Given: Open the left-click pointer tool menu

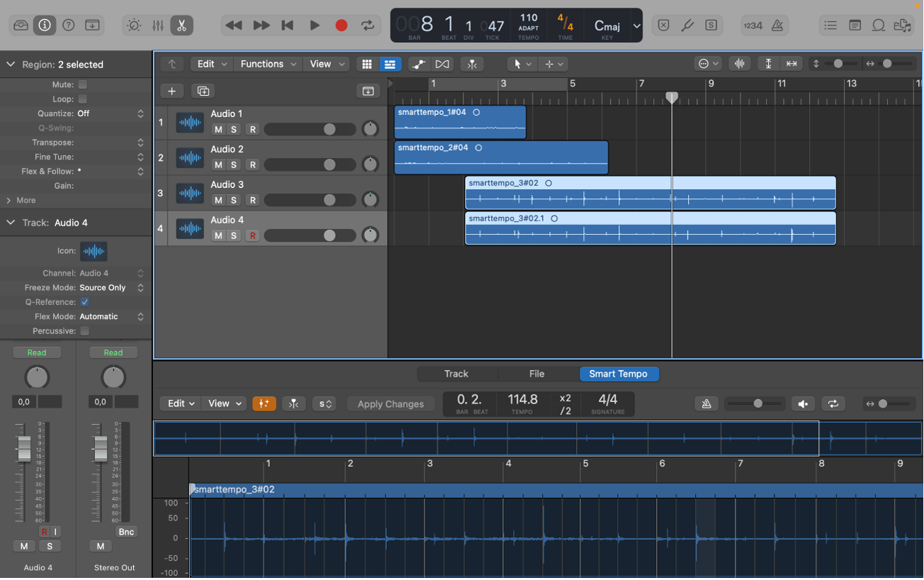Looking at the screenshot, I should pos(522,64).
